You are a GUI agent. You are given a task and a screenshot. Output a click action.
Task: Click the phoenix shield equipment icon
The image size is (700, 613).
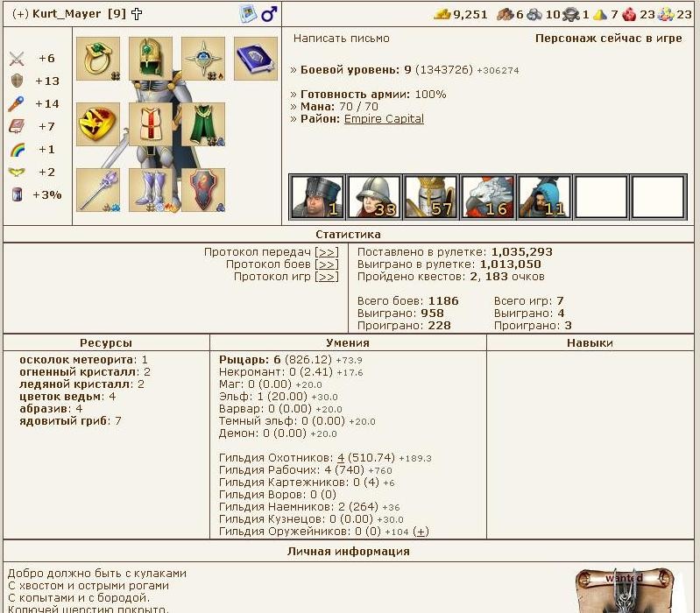[203, 189]
